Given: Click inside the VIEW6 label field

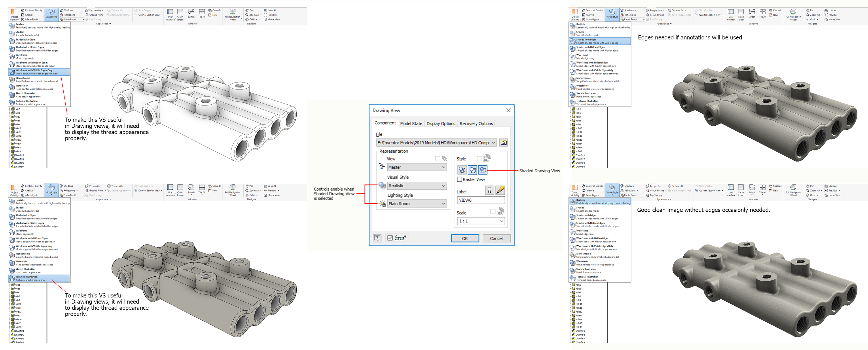Looking at the screenshot, I should point(480,200).
